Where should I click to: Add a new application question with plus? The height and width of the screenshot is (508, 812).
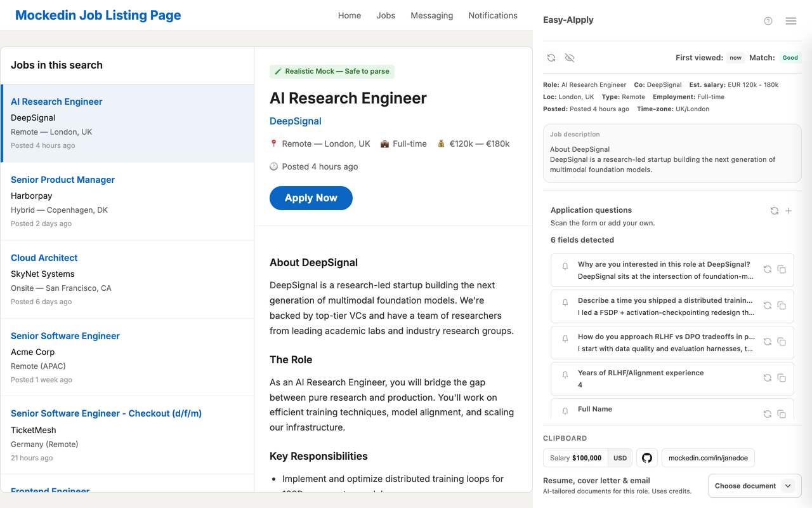coord(789,211)
